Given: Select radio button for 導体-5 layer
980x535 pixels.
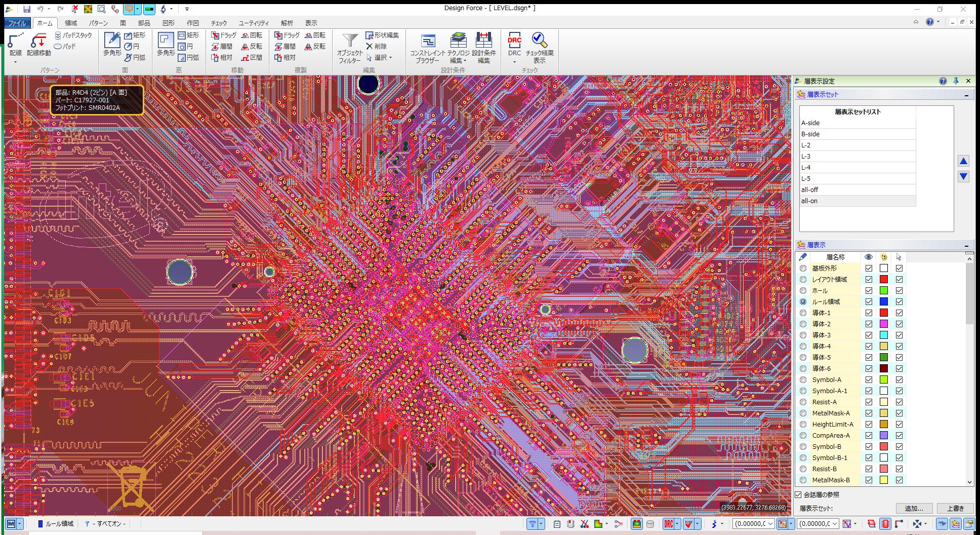Looking at the screenshot, I should click(x=803, y=357).
